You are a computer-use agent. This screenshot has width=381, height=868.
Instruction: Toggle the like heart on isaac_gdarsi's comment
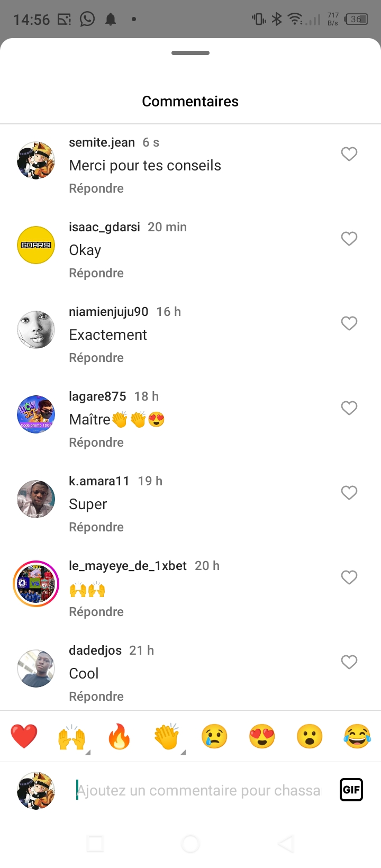pos(349,239)
